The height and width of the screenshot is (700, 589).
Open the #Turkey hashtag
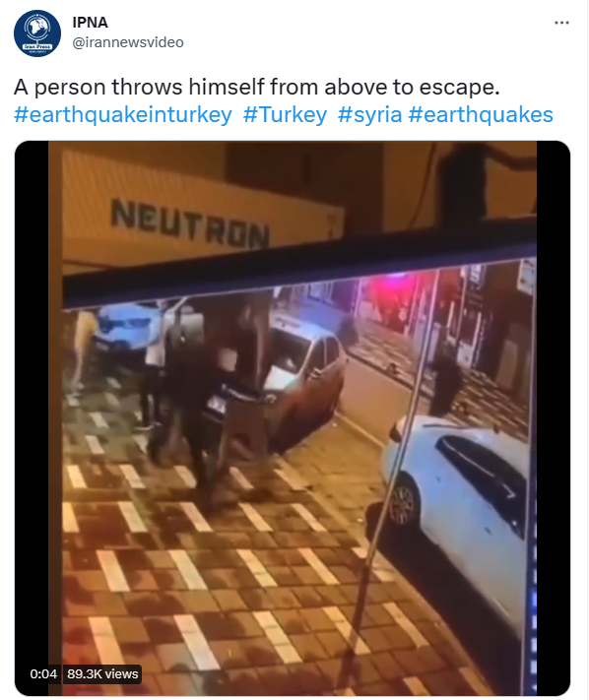pyautogui.click(x=285, y=115)
